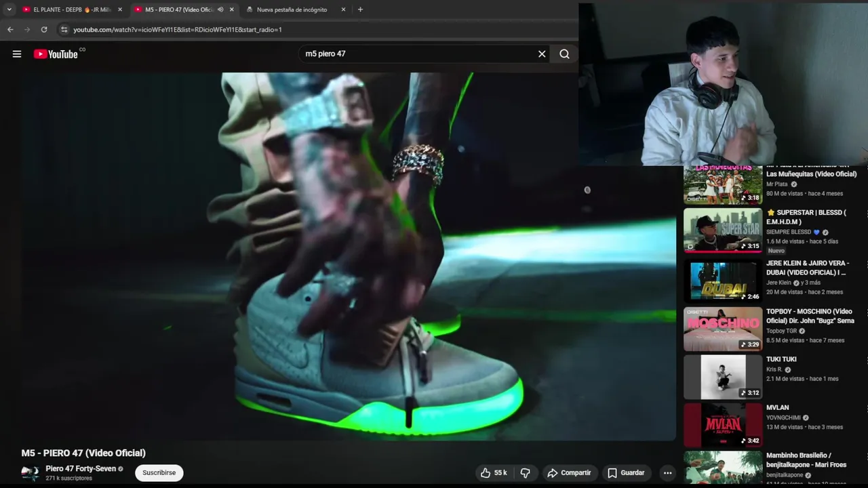Click the video title M5 - PIERO 47
868x488 pixels.
(83, 453)
